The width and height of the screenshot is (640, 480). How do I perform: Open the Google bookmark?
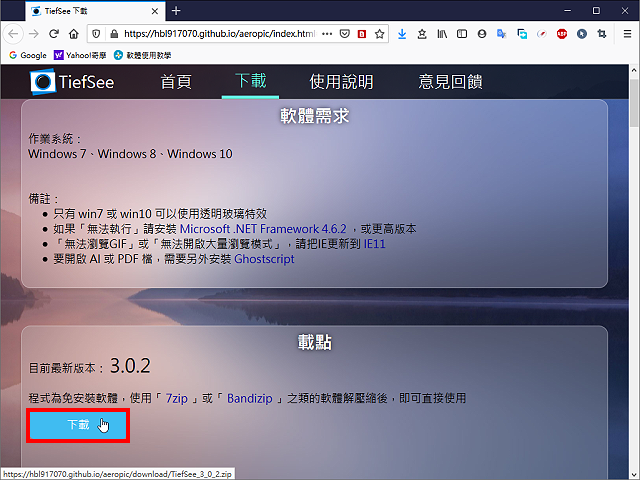point(28,55)
